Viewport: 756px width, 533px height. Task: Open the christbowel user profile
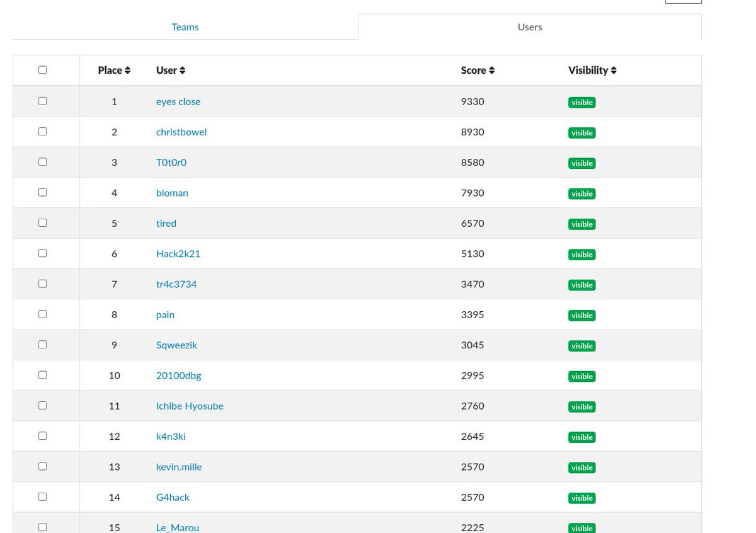click(x=181, y=131)
